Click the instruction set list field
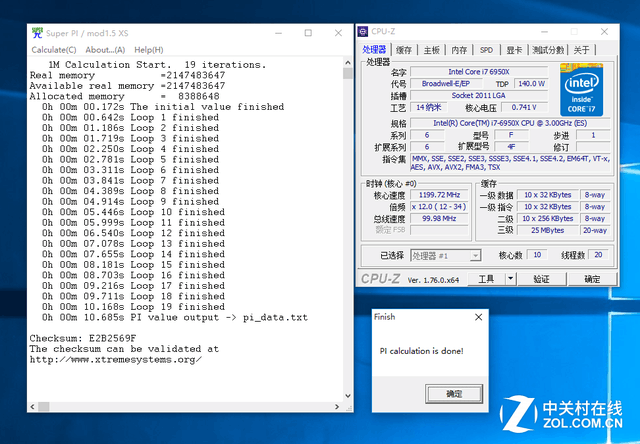The height and width of the screenshot is (444, 640). pyautogui.click(x=510, y=163)
